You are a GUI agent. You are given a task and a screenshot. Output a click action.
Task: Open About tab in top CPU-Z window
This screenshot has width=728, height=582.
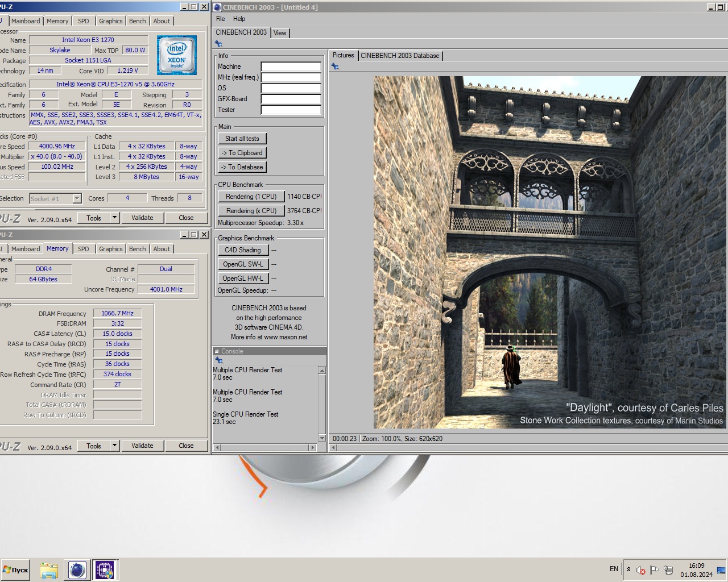(162, 21)
